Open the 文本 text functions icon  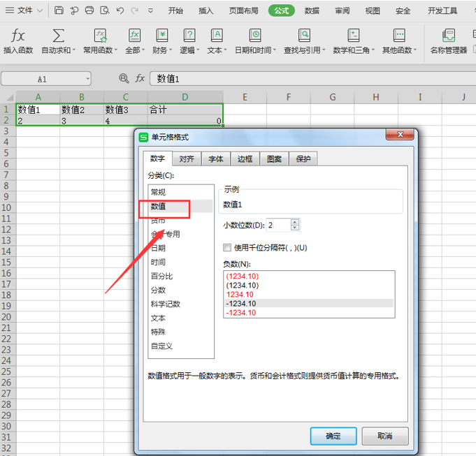point(217,36)
